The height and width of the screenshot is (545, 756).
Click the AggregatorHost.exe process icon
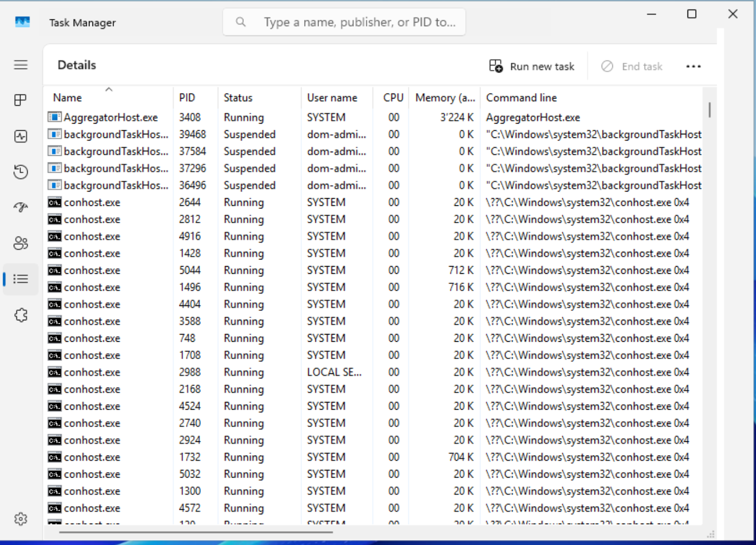[55, 117]
